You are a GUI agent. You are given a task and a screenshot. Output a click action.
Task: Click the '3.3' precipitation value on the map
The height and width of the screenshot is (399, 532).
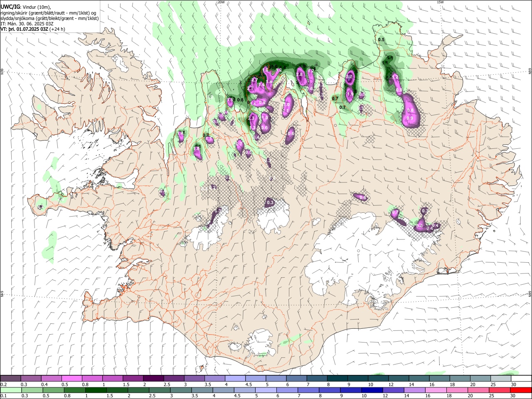tap(349, 77)
